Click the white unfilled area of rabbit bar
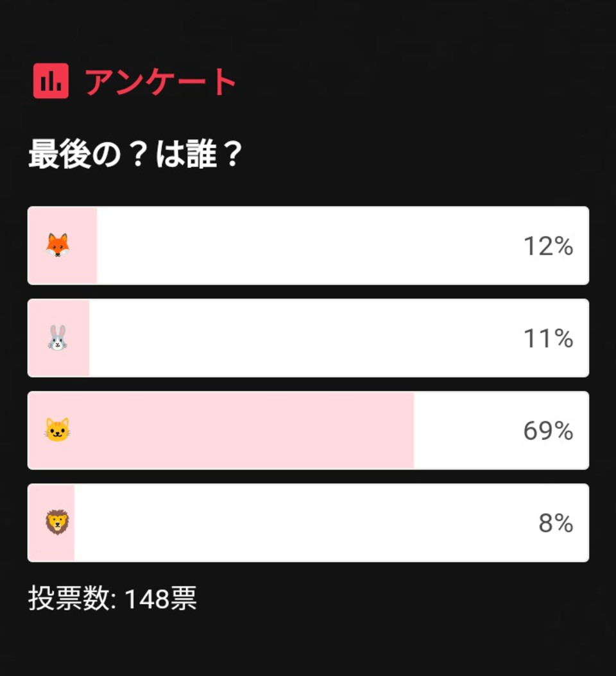Screen dimensions: 616x676 pos(339,338)
